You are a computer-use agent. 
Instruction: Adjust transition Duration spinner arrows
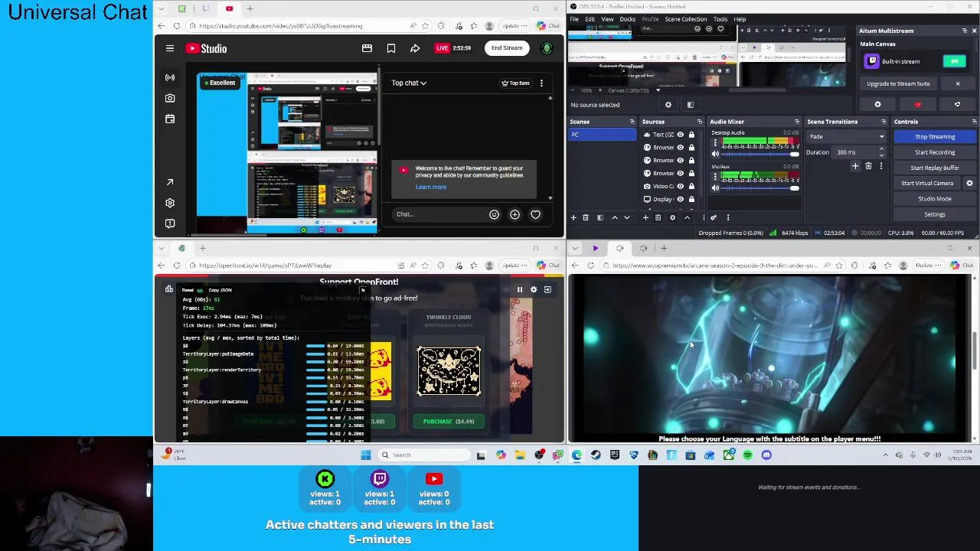(881, 152)
